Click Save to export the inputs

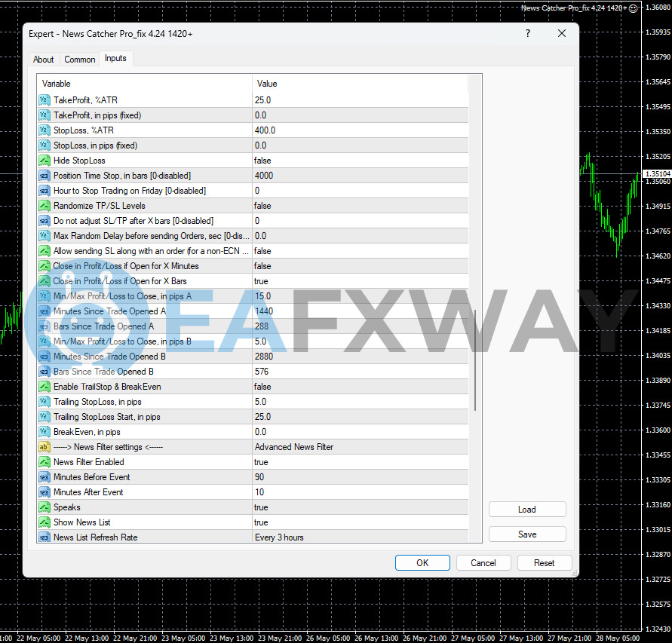(527, 534)
